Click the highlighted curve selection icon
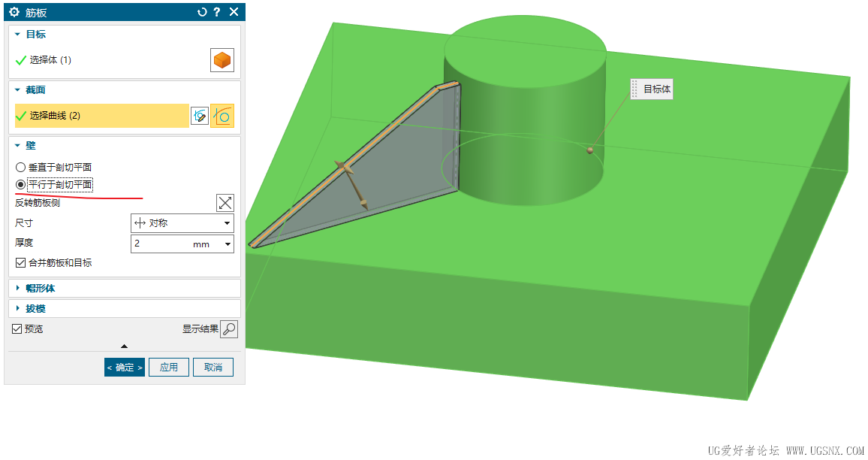This screenshot has height=460, width=868. pyautogui.click(x=222, y=116)
